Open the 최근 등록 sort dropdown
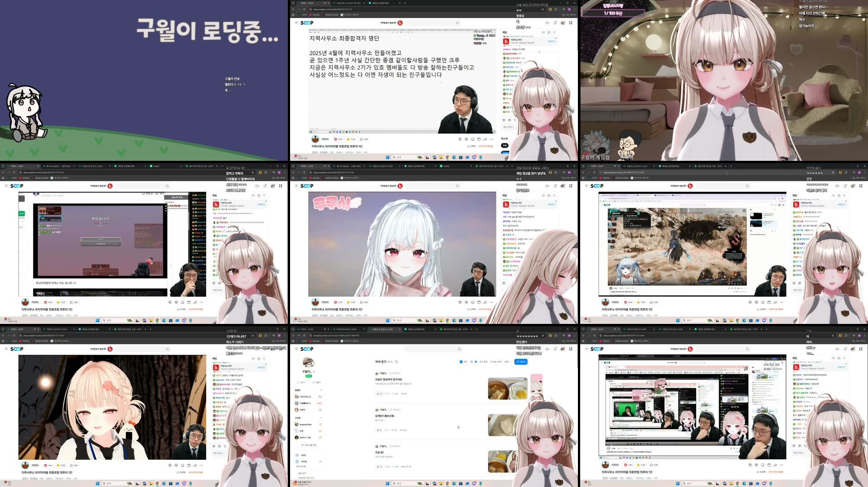Viewport: 868px width, 487px height. click(x=483, y=362)
